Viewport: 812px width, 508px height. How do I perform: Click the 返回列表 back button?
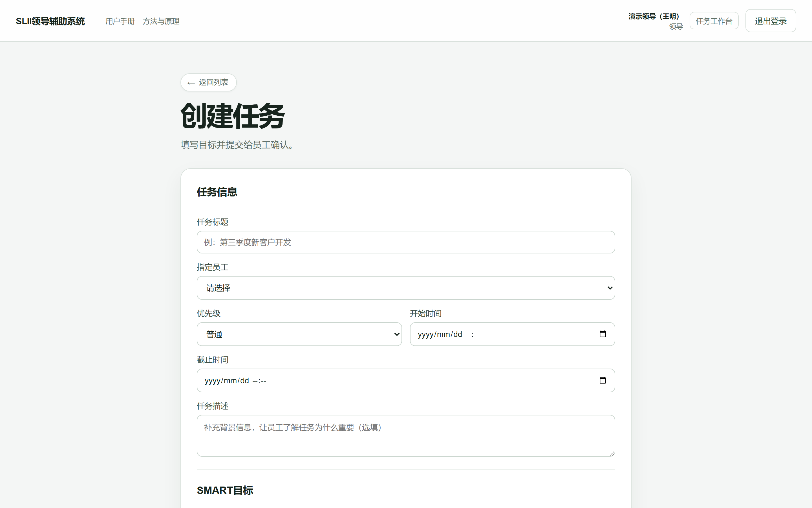208,82
